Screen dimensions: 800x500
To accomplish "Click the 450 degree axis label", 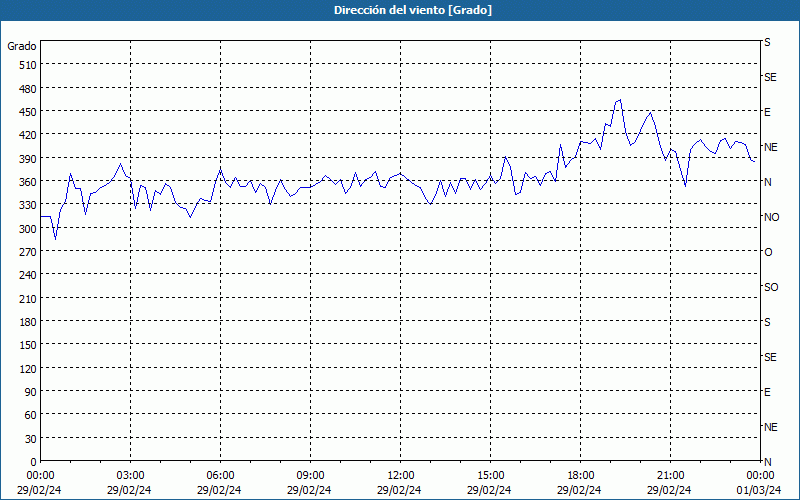I will pyautogui.click(x=29, y=112).
